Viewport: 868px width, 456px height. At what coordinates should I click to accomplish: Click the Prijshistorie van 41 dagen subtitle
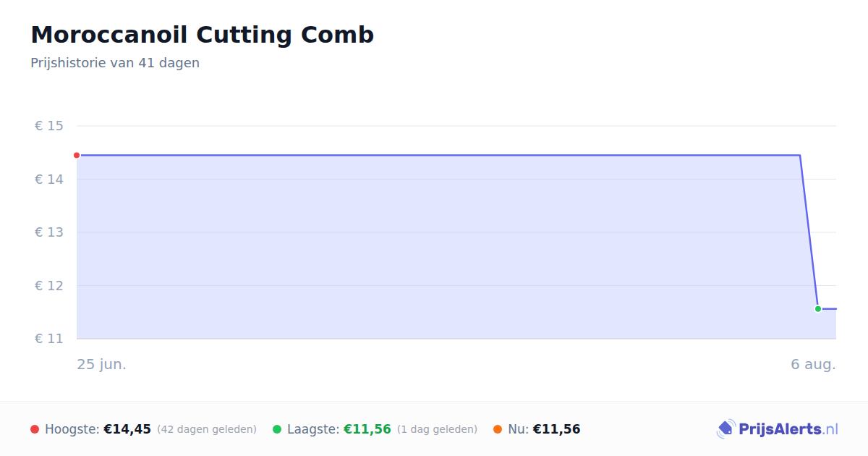(x=115, y=63)
